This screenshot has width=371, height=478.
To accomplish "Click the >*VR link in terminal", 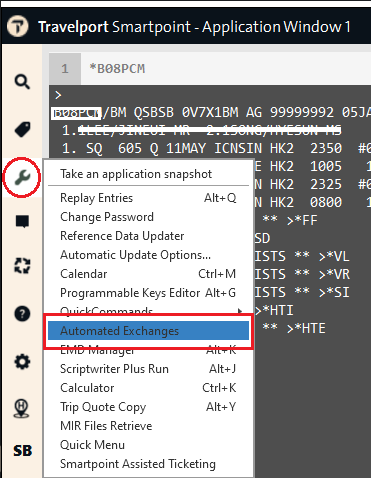I will coord(334,275).
